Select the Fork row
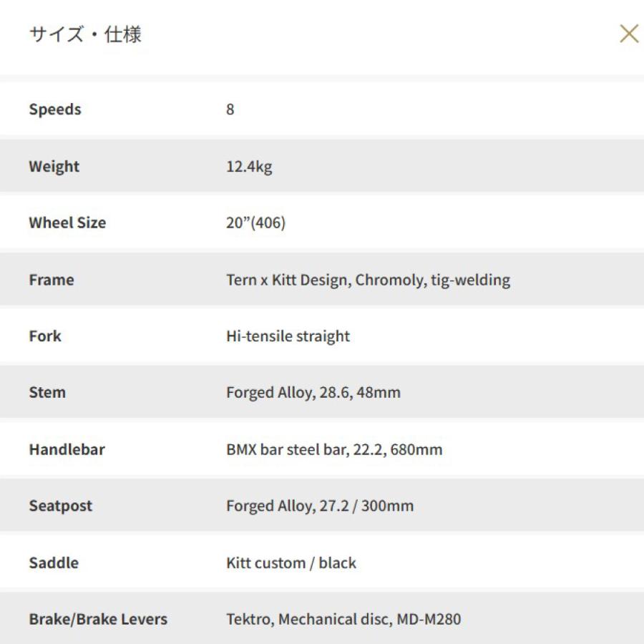This screenshot has height=644, width=644. (44, 336)
